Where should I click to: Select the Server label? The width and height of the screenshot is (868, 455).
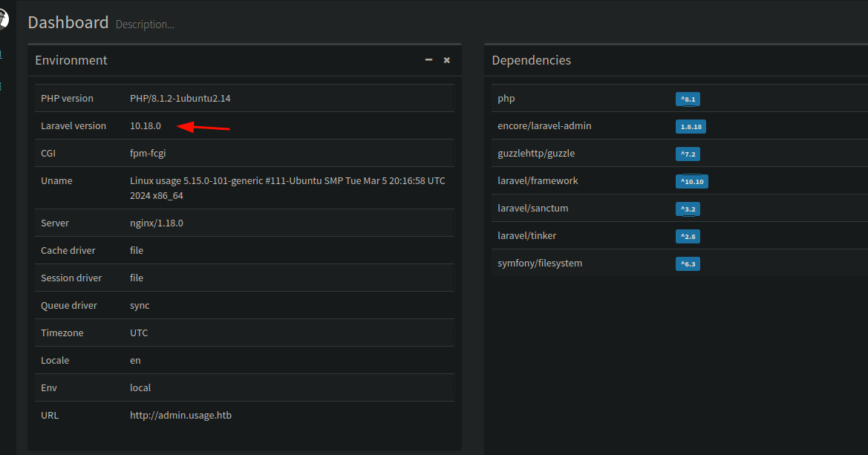[x=55, y=223]
